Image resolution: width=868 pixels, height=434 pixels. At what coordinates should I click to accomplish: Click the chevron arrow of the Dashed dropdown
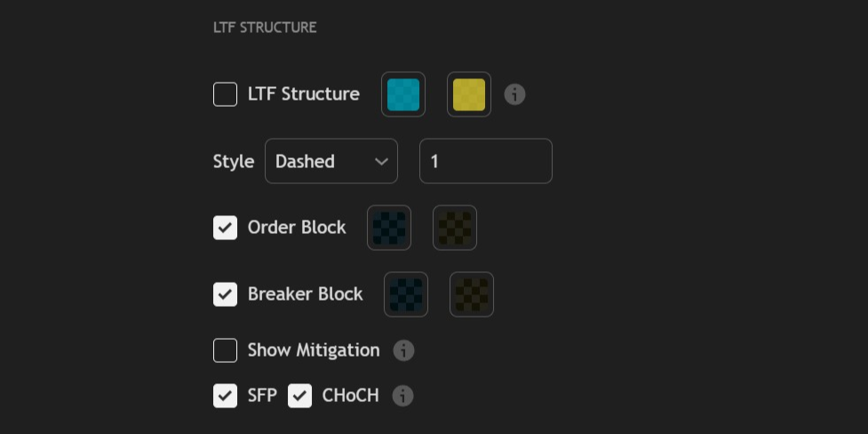381,161
